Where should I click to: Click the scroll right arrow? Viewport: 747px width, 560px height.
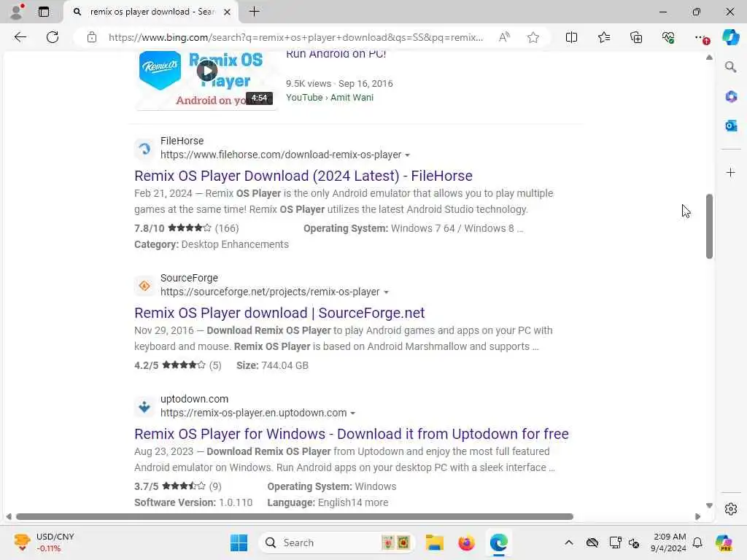[698, 517]
